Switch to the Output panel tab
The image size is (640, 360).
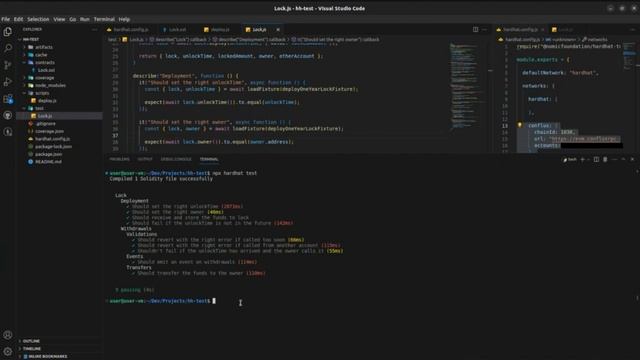tap(145, 159)
